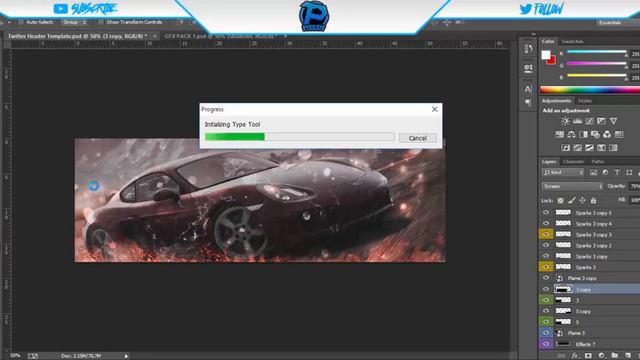Add a Vibrance adjustment
640x360 pixels.
pyautogui.click(x=613, y=121)
